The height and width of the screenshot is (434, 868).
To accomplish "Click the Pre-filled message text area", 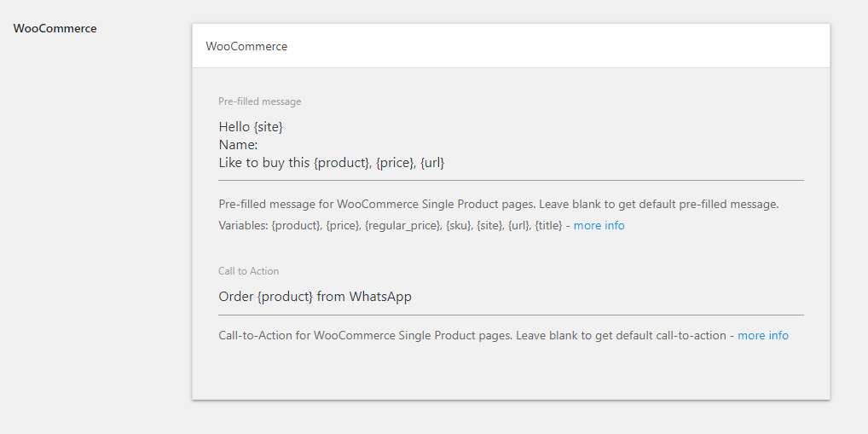I will (511, 147).
